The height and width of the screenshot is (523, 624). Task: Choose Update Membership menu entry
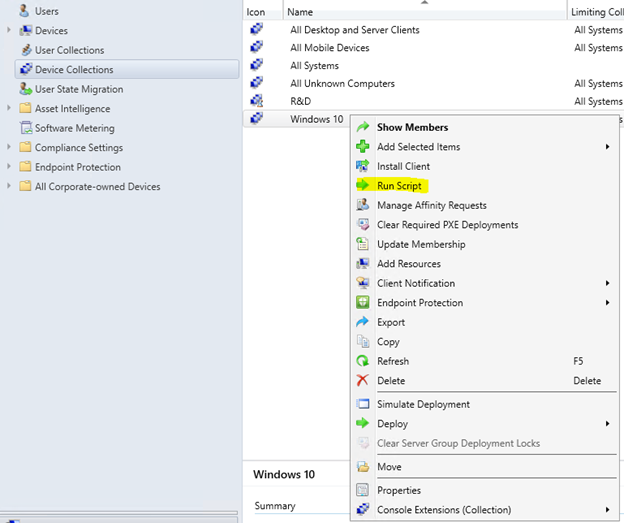tap(484, 244)
